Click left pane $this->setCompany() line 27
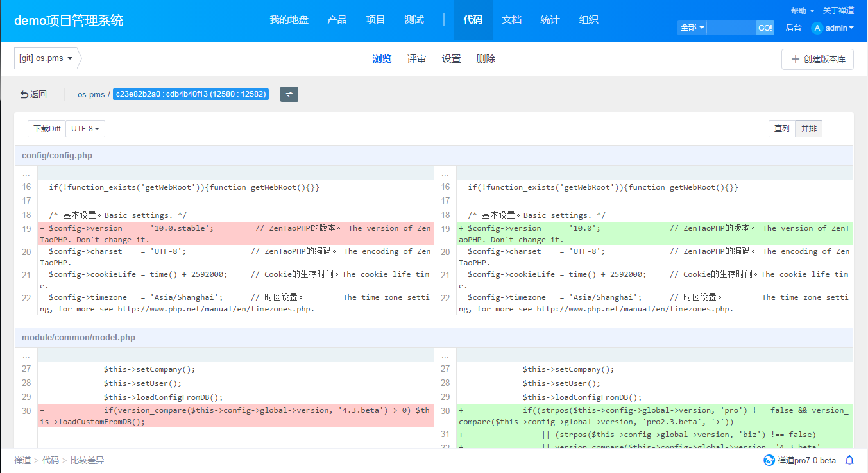 pos(235,369)
